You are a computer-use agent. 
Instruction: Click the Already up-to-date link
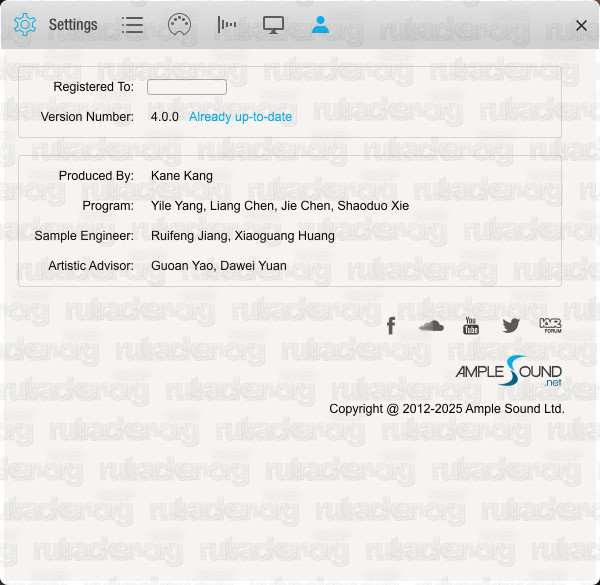point(240,117)
